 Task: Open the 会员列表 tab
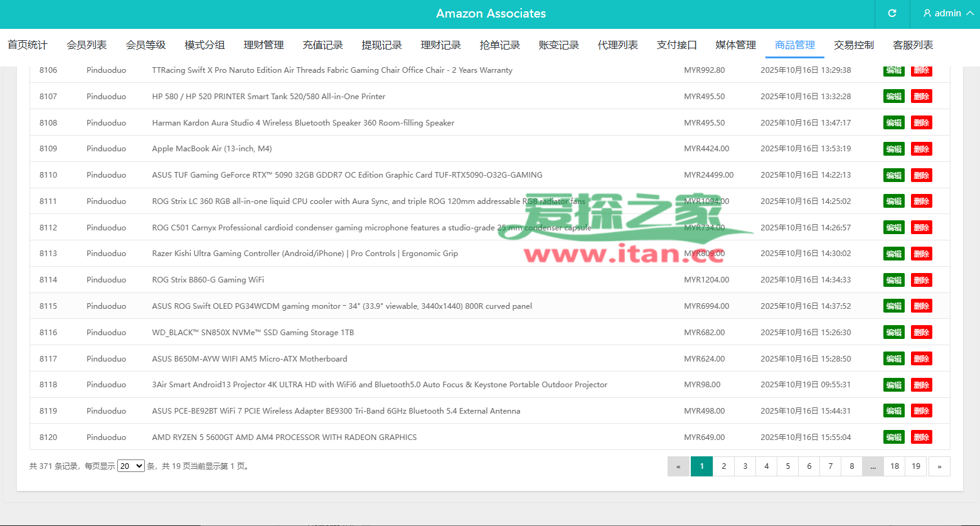(87, 45)
